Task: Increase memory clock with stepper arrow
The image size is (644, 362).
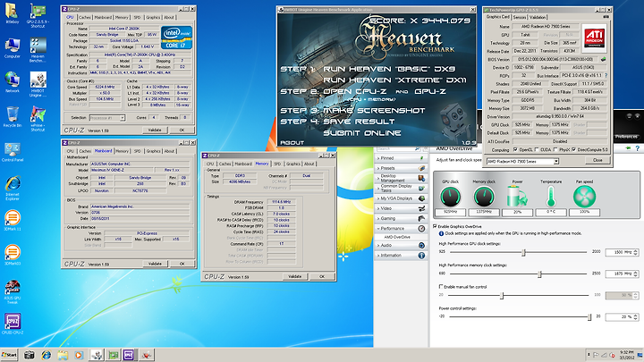Action: 636,272
